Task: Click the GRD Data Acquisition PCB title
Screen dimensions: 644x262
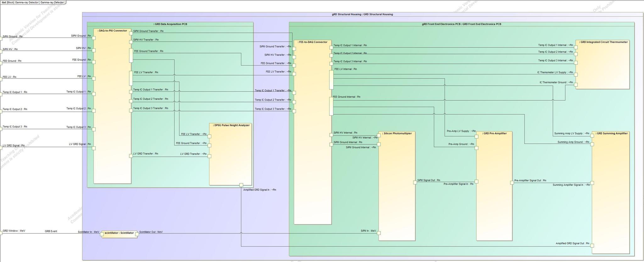Action: point(170,24)
